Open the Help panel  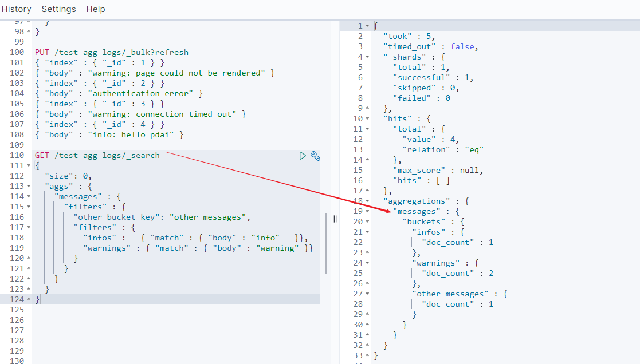click(96, 9)
